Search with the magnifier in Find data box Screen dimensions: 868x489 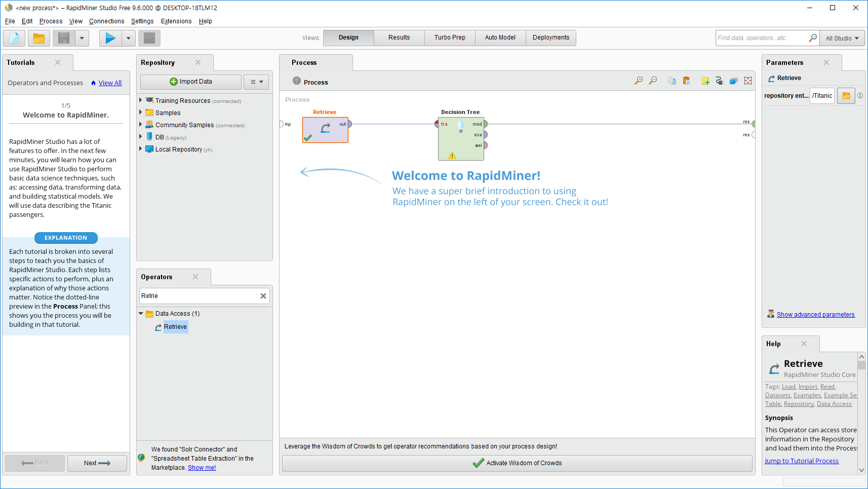(812, 38)
